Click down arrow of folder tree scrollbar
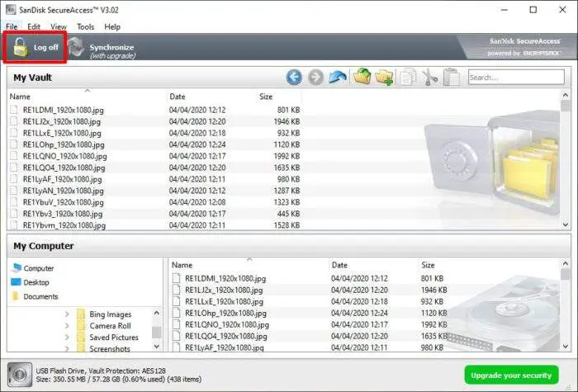The width and height of the screenshot is (578, 392). tap(156, 347)
